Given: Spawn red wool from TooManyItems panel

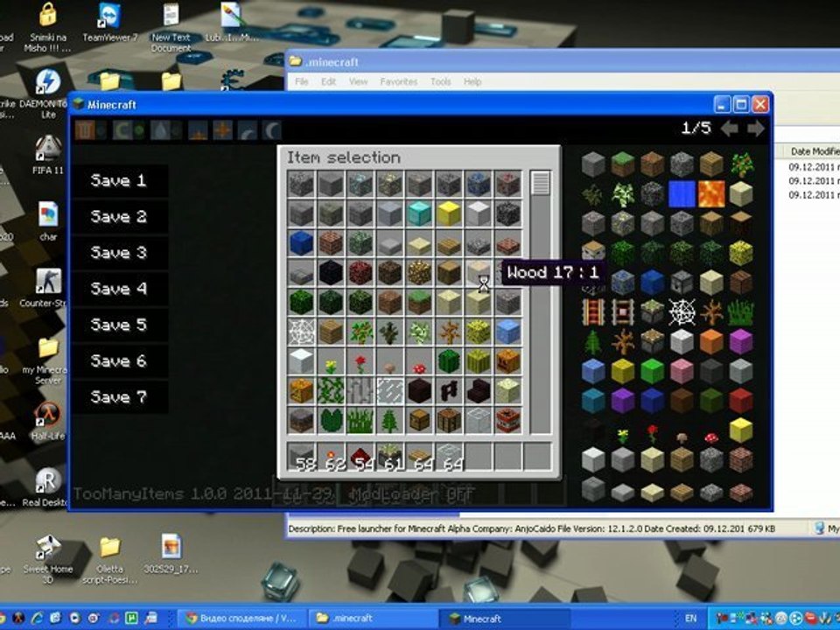Looking at the screenshot, I should pyautogui.click(x=740, y=400).
